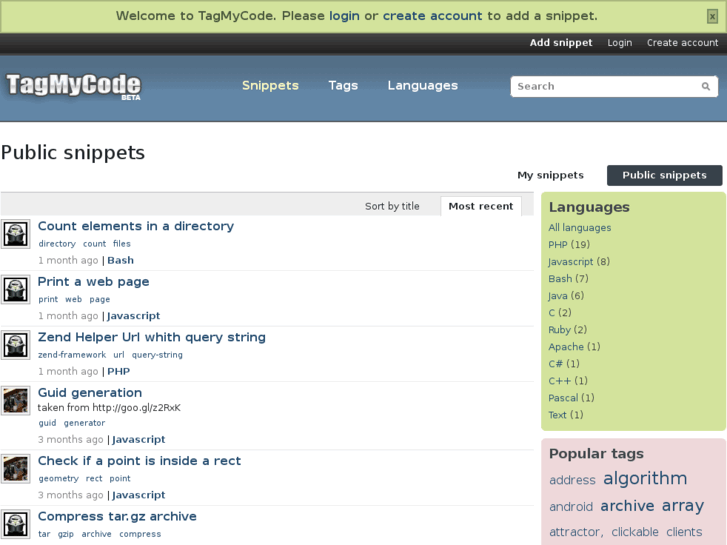Click Add snippet in top bar
The image size is (727, 545).
[x=561, y=43]
